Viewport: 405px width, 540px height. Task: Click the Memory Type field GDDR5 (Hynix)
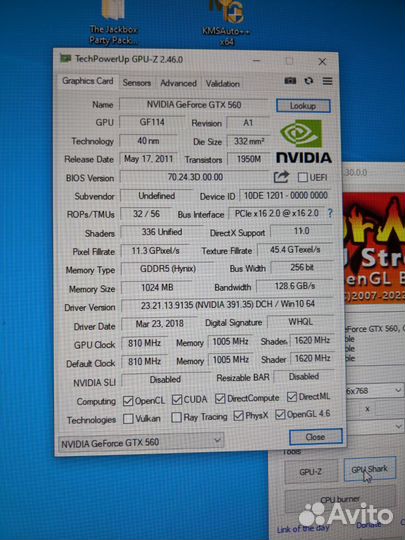168,269
